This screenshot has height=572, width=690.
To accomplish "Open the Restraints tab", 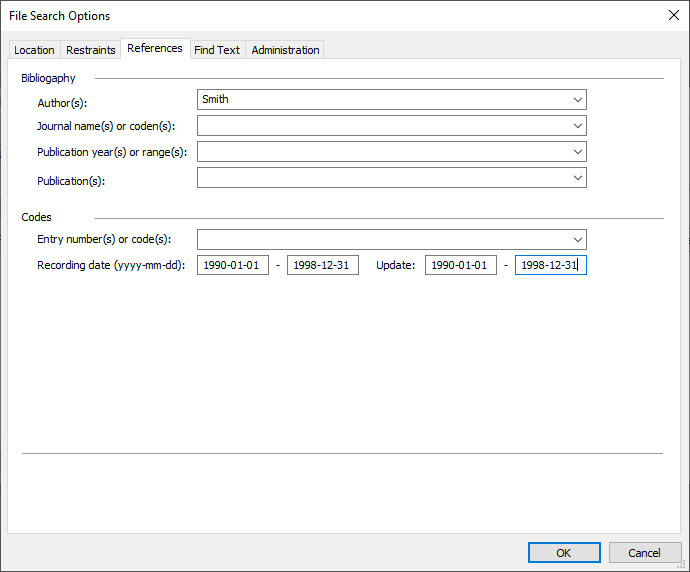I will (91, 50).
